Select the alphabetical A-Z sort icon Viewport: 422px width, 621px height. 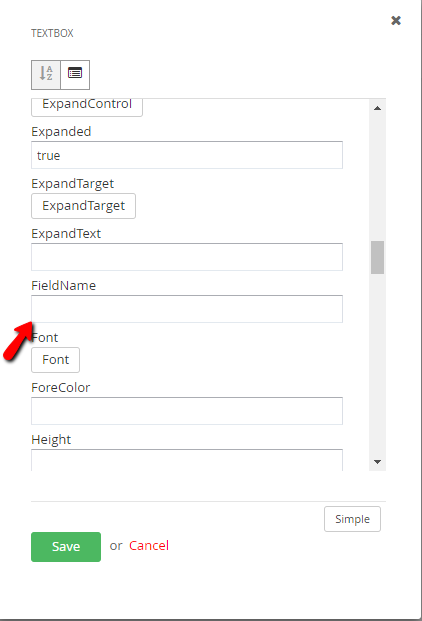[46, 75]
